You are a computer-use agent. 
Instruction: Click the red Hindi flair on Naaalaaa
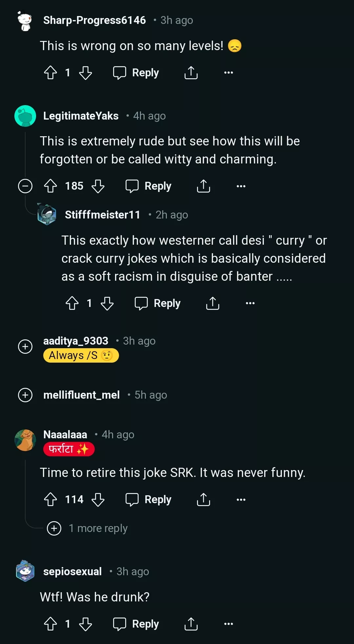(69, 449)
